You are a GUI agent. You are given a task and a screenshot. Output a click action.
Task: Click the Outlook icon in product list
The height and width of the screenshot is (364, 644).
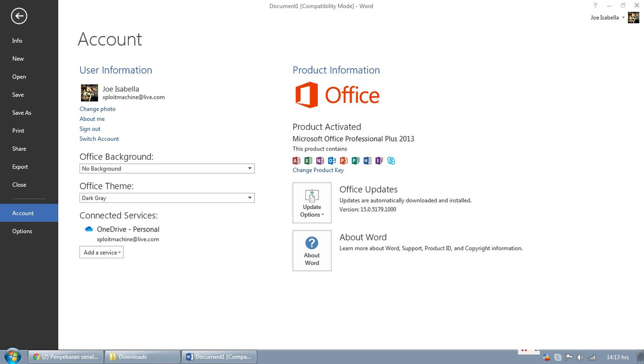(332, 161)
